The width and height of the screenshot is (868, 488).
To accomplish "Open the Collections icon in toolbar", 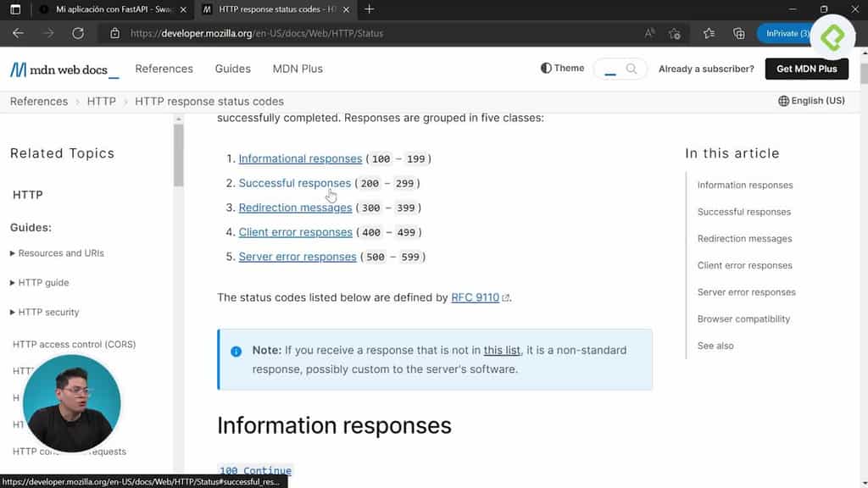I will [x=738, y=33].
